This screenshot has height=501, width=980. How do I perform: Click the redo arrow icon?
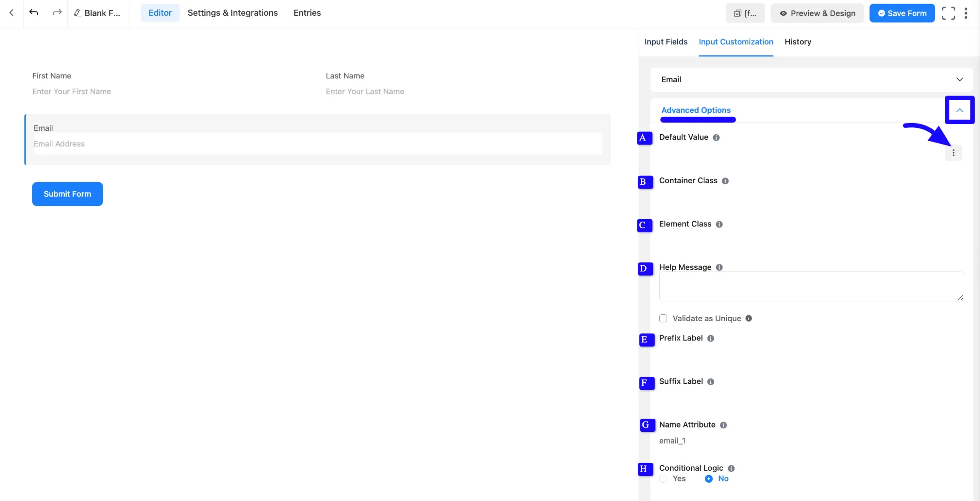57,13
